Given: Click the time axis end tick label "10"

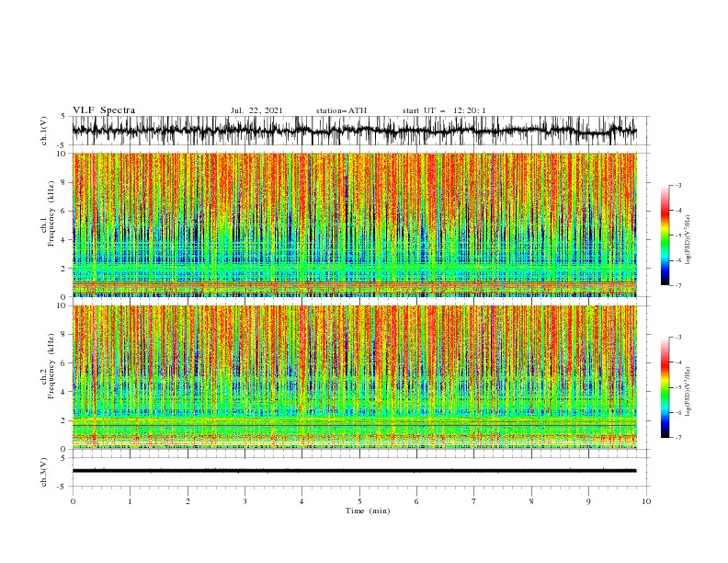Looking at the screenshot, I should pos(646,501).
